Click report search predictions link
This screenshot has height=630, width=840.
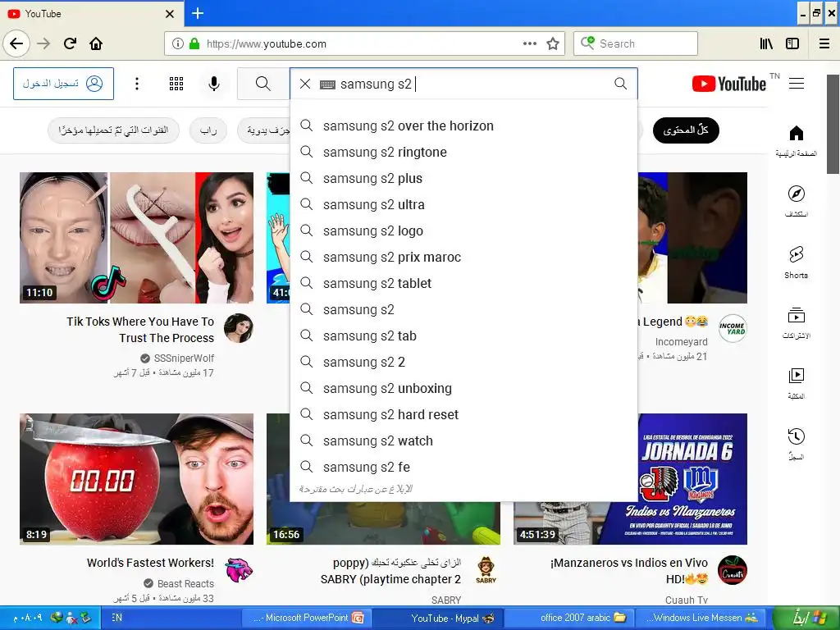coord(356,489)
